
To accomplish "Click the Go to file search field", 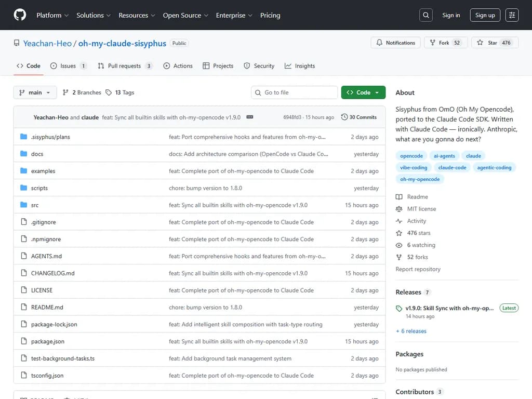I will click(x=294, y=92).
